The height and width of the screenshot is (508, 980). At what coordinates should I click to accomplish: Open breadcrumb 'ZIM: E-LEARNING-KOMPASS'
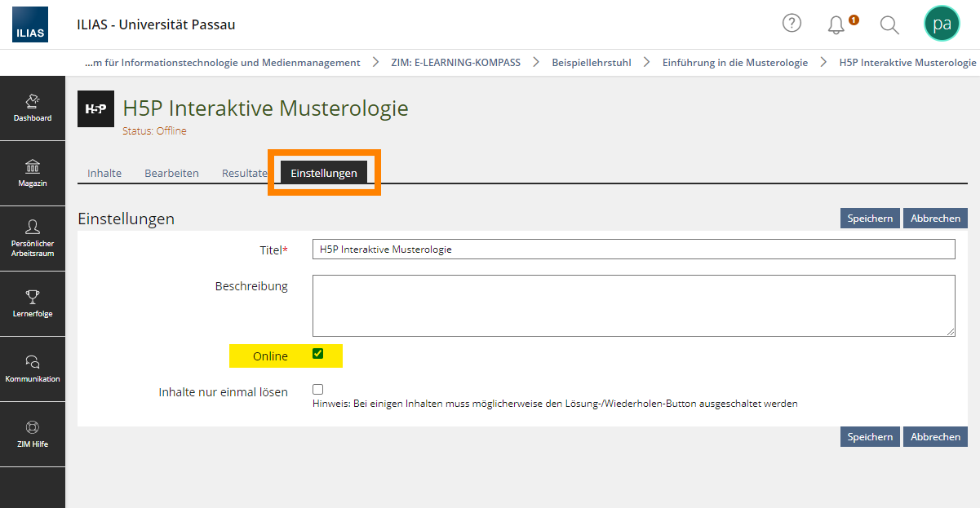tap(456, 62)
